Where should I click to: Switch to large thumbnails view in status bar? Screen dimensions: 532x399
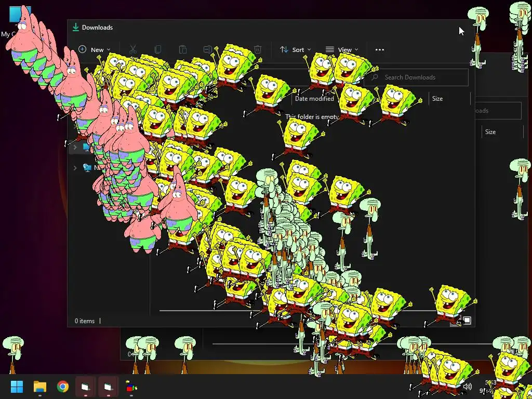point(467,320)
